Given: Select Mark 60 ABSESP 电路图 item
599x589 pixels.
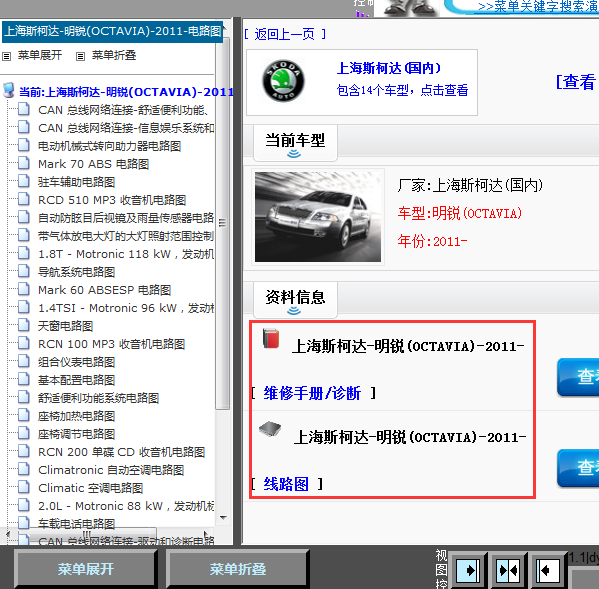Looking at the screenshot, I should click(104, 290).
